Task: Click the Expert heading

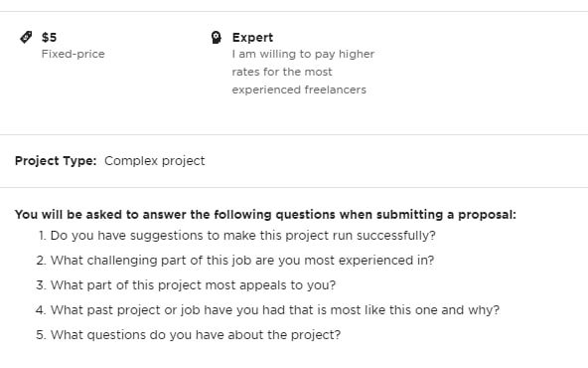Action: 252,37
